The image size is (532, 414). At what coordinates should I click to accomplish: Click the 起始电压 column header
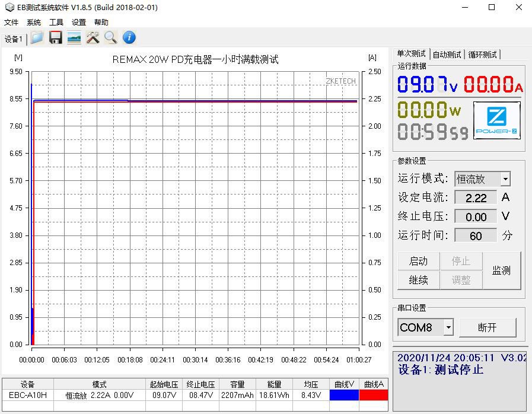click(164, 384)
